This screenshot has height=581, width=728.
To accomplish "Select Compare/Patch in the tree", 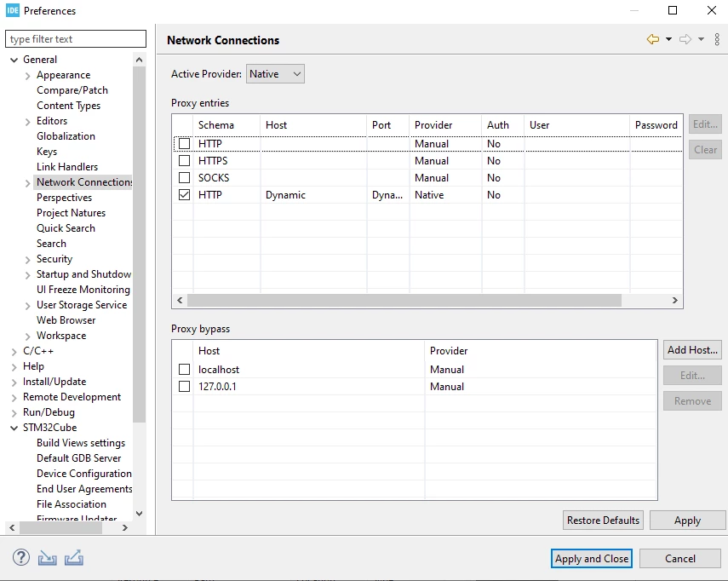I will coord(72,90).
